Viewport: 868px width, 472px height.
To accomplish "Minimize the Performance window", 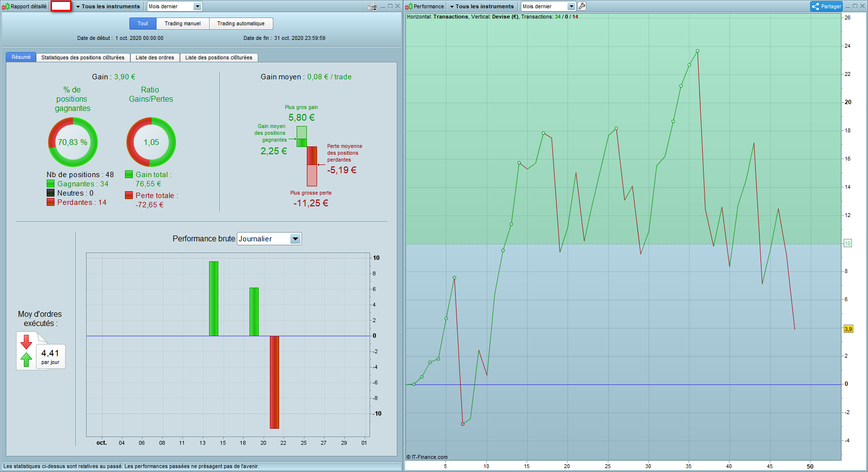I will tap(848, 6).
